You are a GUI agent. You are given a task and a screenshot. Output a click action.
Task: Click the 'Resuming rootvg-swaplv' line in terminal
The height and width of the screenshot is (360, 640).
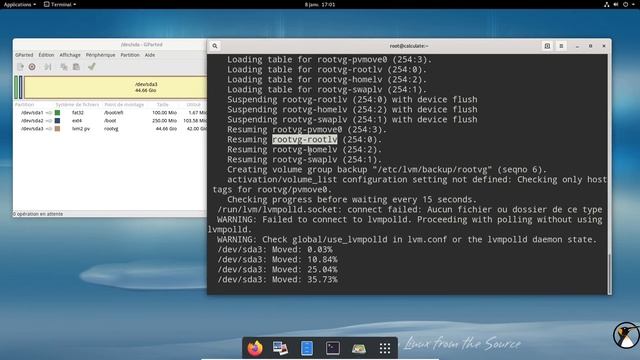click(304, 160)
